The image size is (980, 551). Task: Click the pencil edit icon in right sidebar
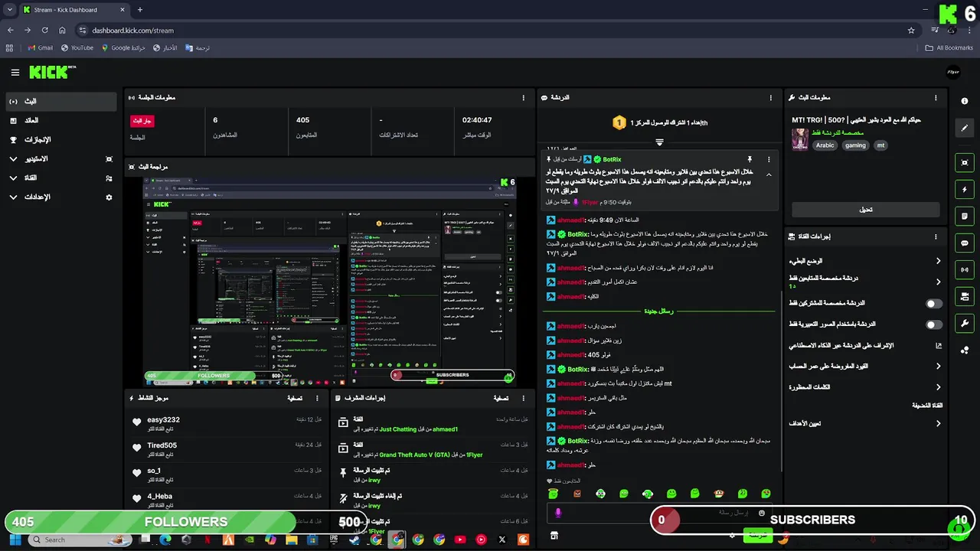[x=964, y=128]
